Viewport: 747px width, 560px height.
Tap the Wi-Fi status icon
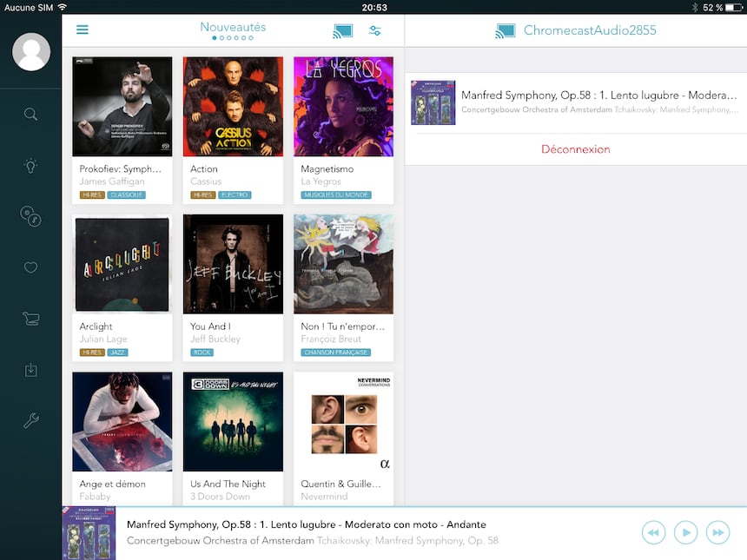click(x=62, y=7)
